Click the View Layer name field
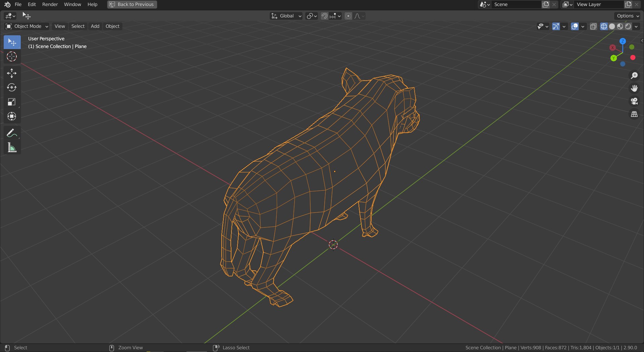The height and width of the screenshot is (352, 644). [599, 4]
